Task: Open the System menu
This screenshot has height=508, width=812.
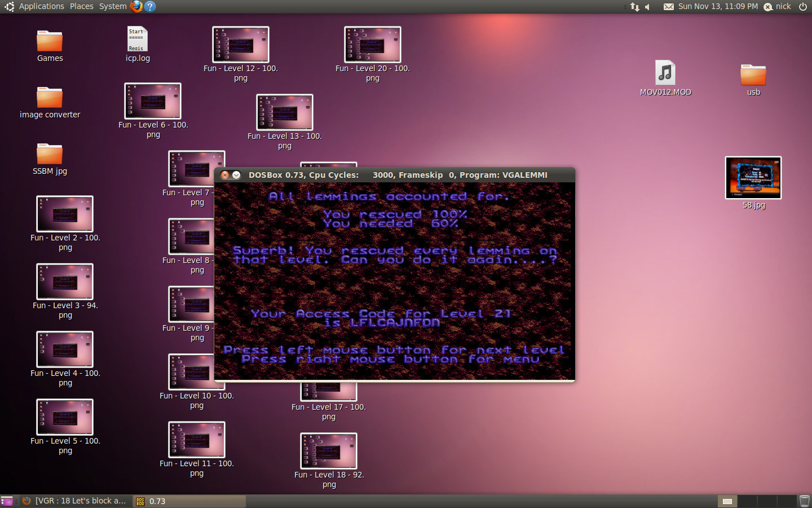Action: pyautogui.click(x=113, y=6)
